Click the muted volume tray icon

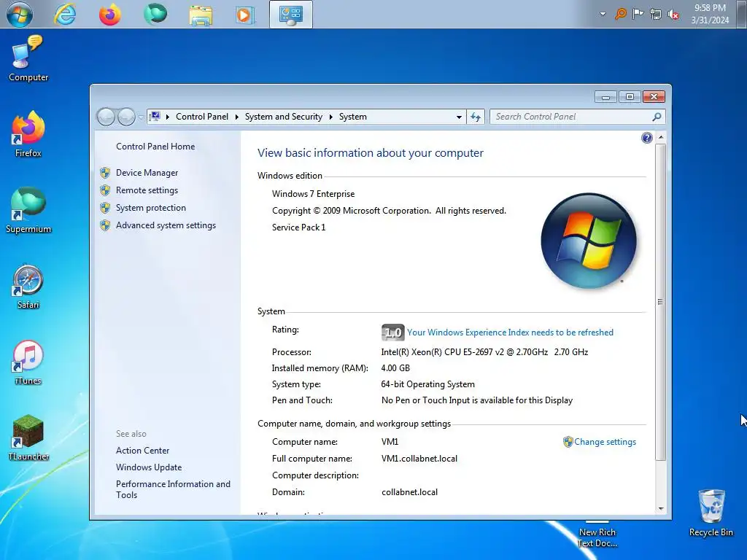[673, 15]
